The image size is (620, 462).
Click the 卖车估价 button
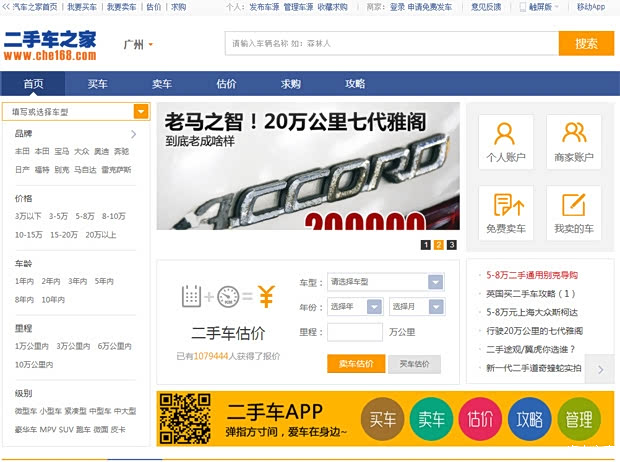[356, 364]
